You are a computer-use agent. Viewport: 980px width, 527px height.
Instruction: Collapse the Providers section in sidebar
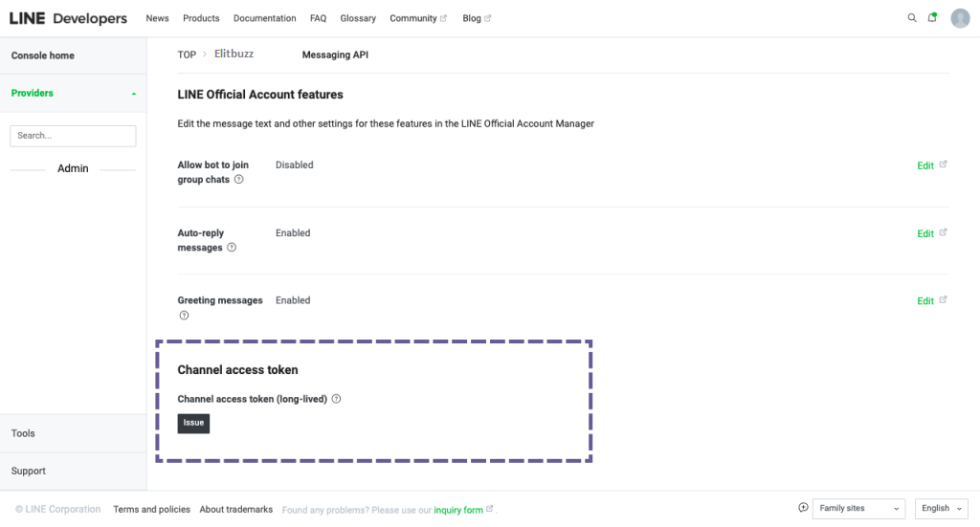(x=133, y=94)
